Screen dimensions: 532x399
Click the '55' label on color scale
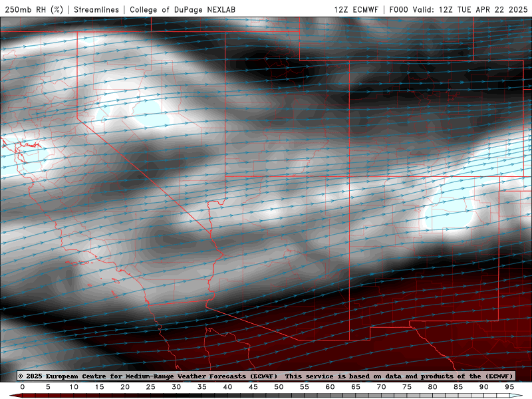tap(305, 387)
